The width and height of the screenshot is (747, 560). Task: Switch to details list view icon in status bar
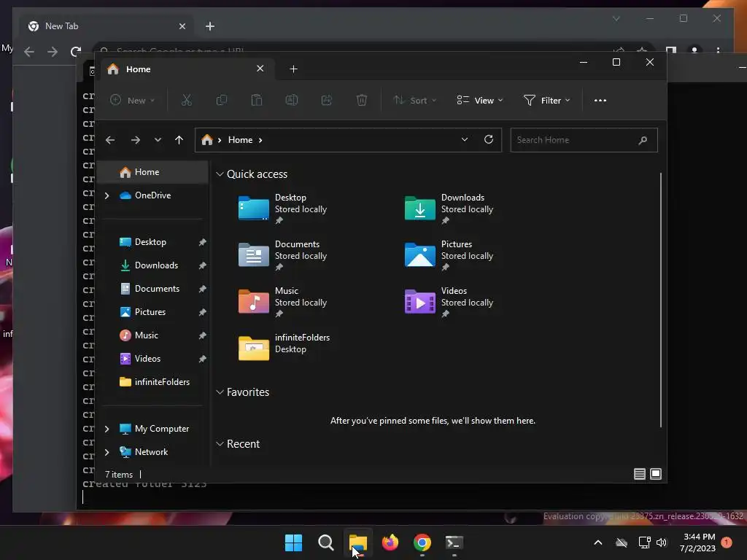(x=639, y=474)
